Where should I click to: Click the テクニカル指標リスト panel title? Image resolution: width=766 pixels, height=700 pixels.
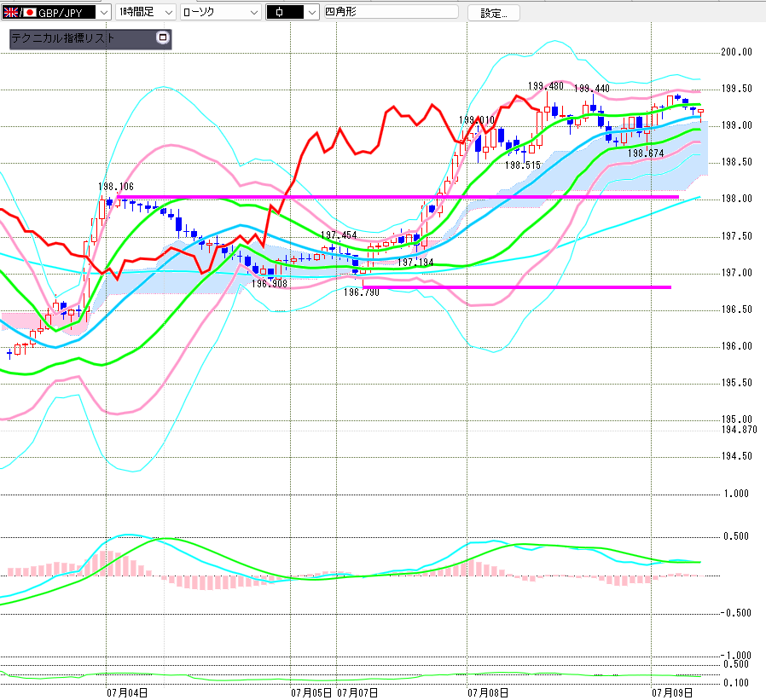[x=62, y=38]
